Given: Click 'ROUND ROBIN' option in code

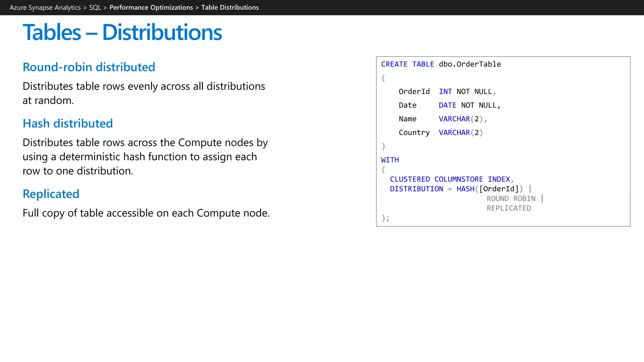Looking at the screenshot, I should 511,199.
